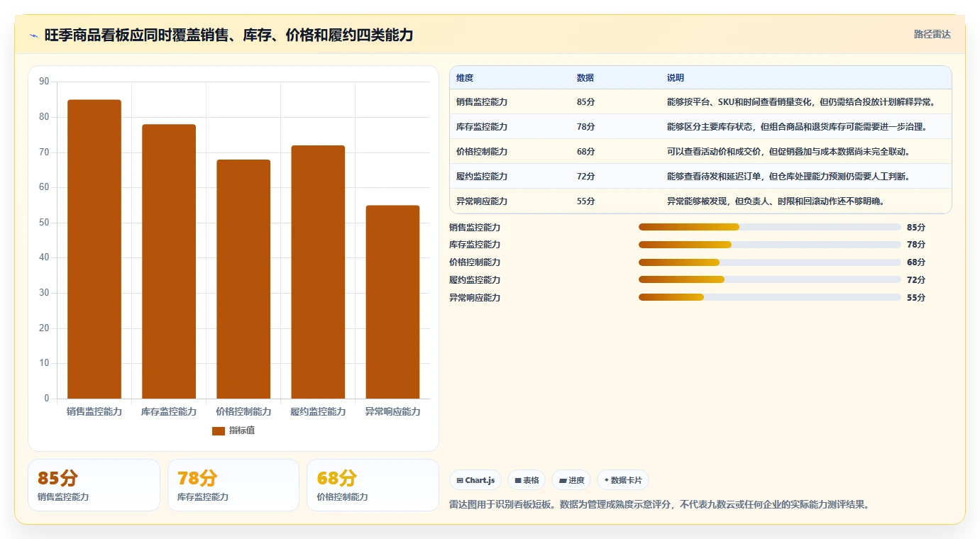Click the 价格控制能力 bar in chart

243,279
